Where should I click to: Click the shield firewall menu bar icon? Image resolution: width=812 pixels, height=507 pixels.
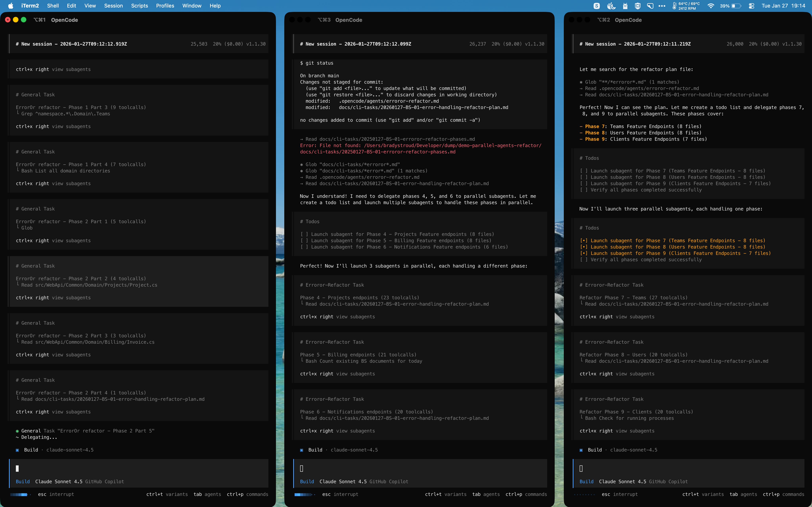tap(638, 6)
